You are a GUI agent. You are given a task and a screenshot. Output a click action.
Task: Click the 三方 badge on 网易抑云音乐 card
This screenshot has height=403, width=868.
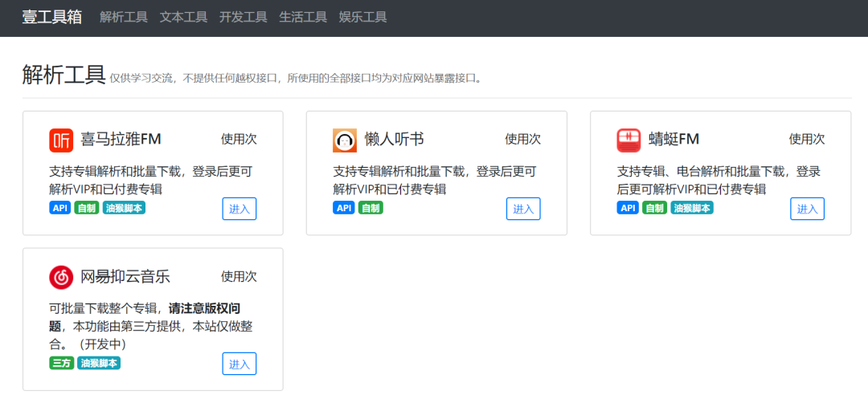[61, 363]
